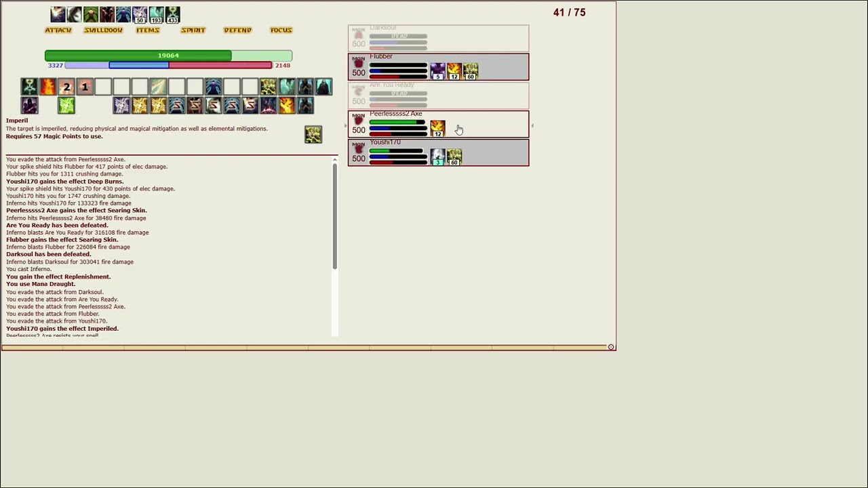Click log line 'Youshi170 gains the effect Imperiled.'
Viewport: 868px width, 488px height.
(62, 329)
